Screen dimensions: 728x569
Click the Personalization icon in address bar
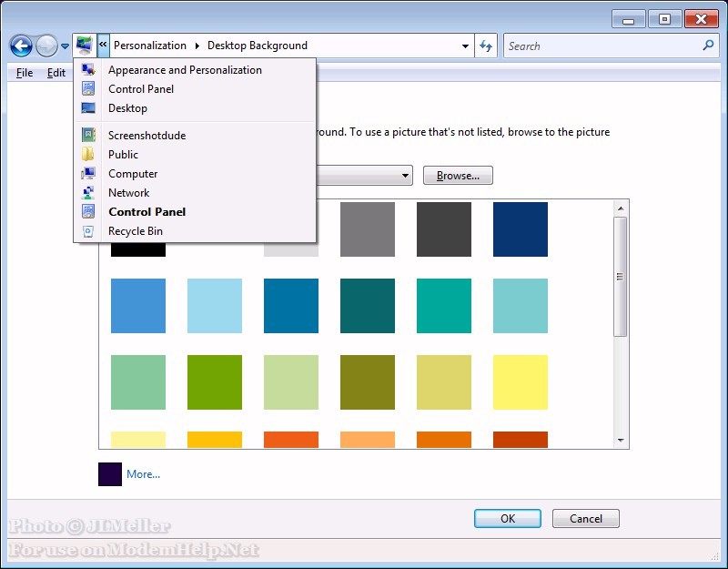tap(85, 46)
